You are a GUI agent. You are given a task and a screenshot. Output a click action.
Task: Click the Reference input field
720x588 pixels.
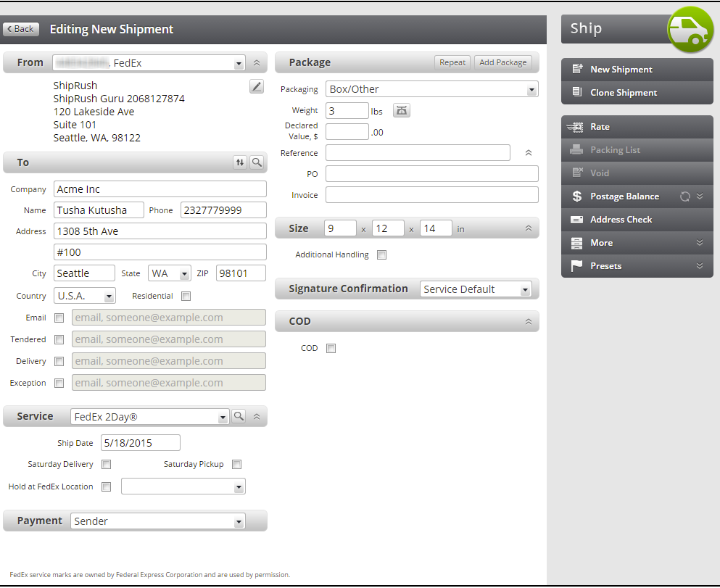click(418, 153)
